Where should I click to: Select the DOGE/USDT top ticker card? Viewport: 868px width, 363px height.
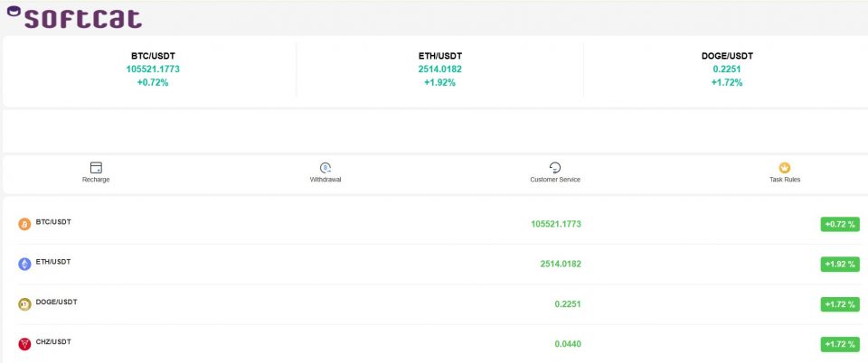click(x=727, y=69)
